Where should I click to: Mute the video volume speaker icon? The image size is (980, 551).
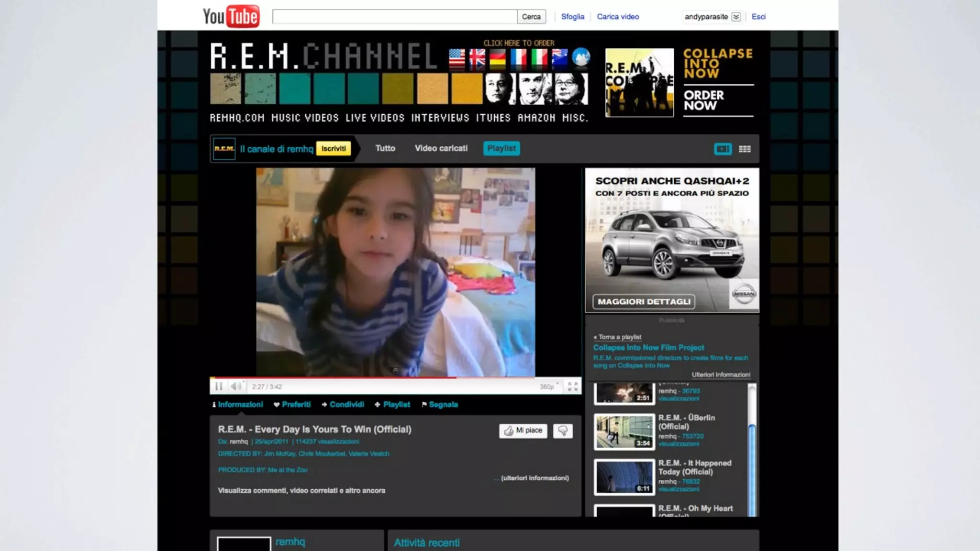click(x=236, y=386)
